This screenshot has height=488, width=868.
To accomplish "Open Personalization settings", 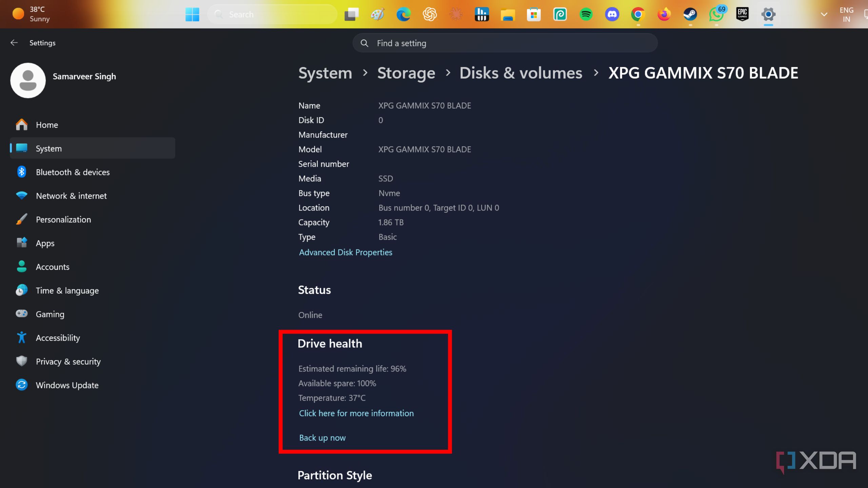I will click(92, 220).
